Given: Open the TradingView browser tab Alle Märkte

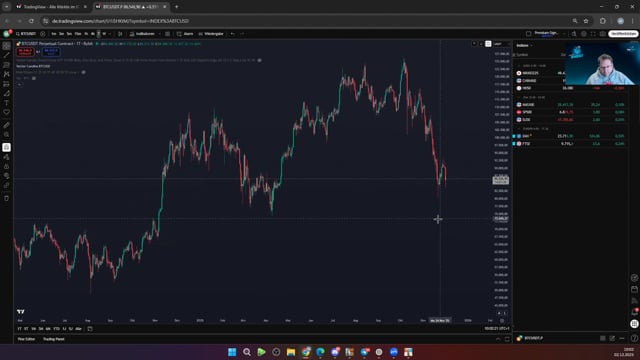Looking at the screenshot, I should point(51,7).
